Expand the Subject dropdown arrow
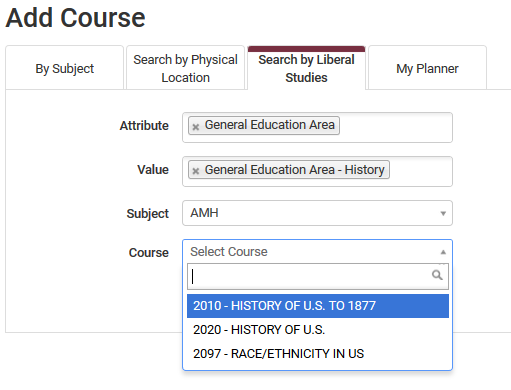The width and height of the screenshot is (511, 390). [x=443, y=213]
